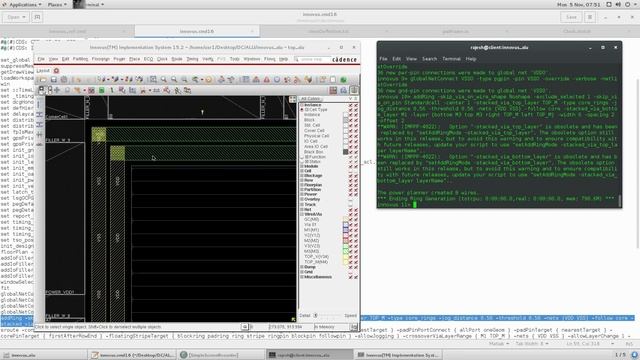
Task: Click the terminal window scrollbar
Action: tap(620, 200)
